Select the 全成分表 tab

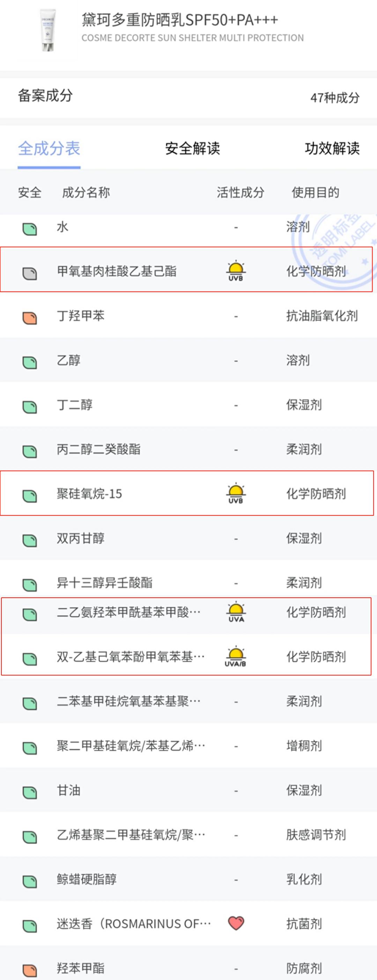(50, 149)
